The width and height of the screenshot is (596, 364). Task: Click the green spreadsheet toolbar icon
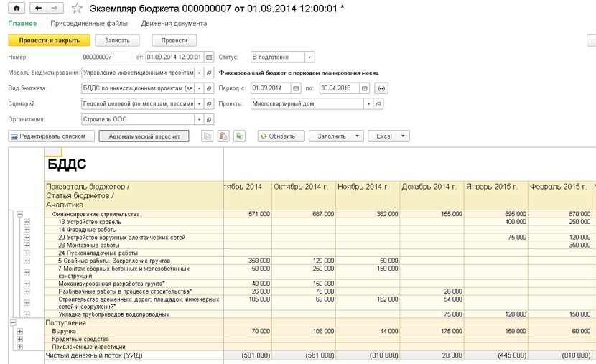pos(239,136)
